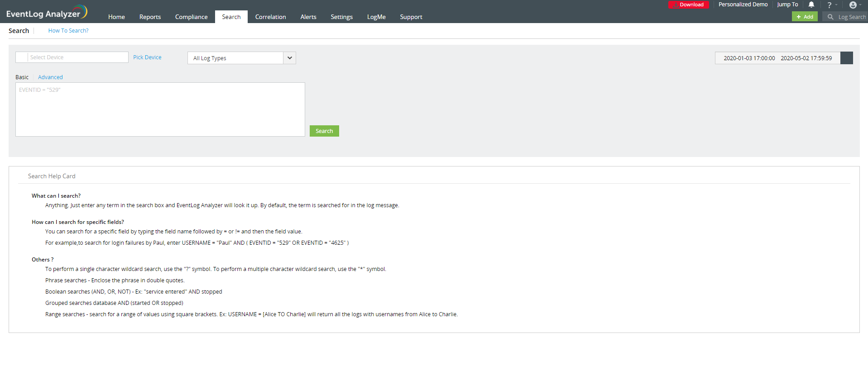Click the notification bell icon
The image size is (868, 380).
tap(811, 5)
